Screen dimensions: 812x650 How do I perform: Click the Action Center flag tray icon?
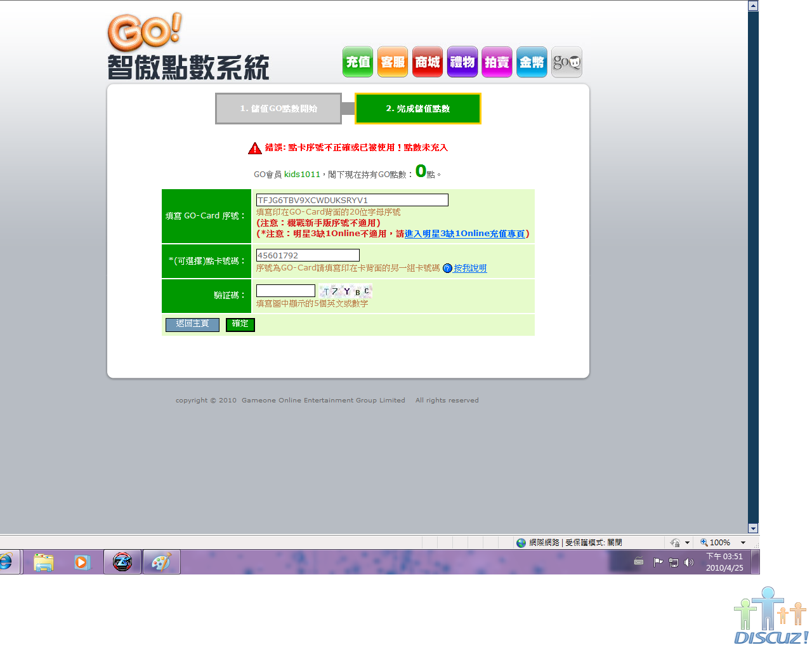[658, 562]
